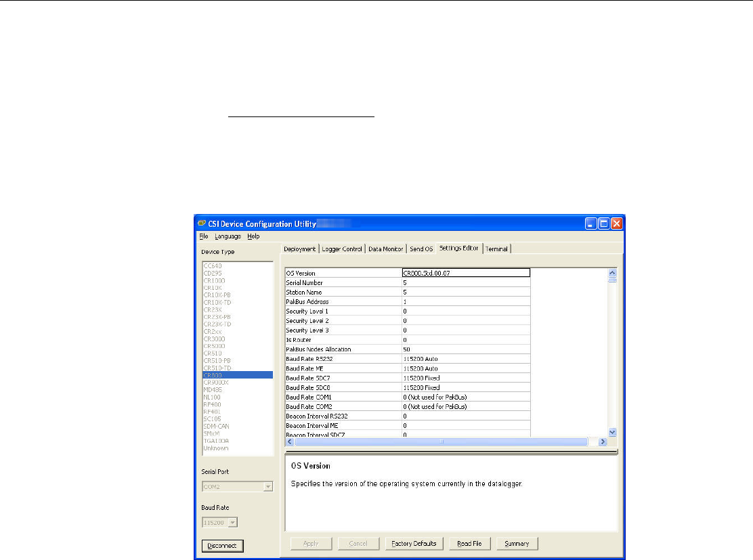Open the Help menu
Image resolution: width=753 pixels, height=560 pixels.
(x=253, y=236)
